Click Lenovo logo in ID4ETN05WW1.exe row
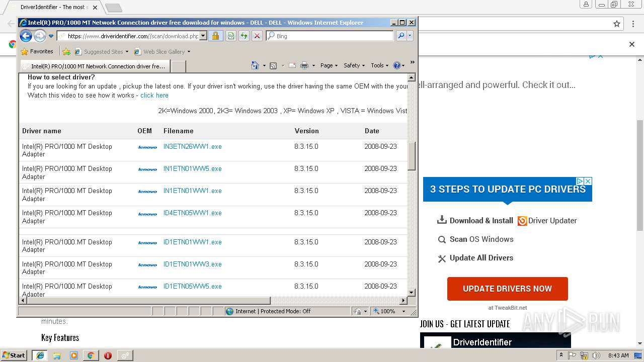Screen dimensions: 644x362 coord(147,214)
